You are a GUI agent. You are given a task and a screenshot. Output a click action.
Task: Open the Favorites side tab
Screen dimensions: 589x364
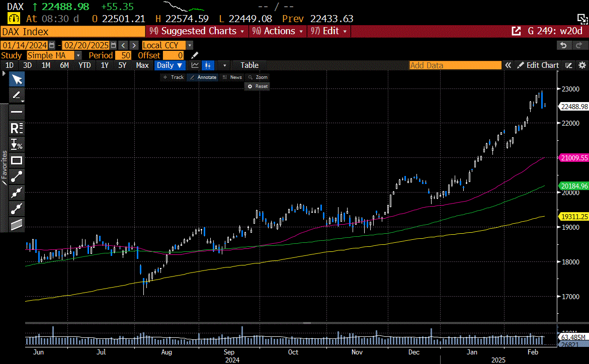(4, 168)
